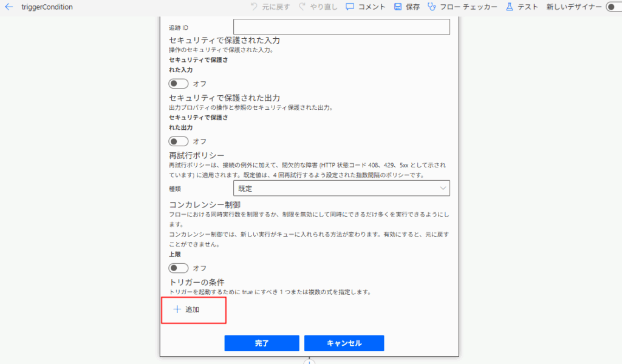Click the 追跡 ID input field

click(341, 27)
